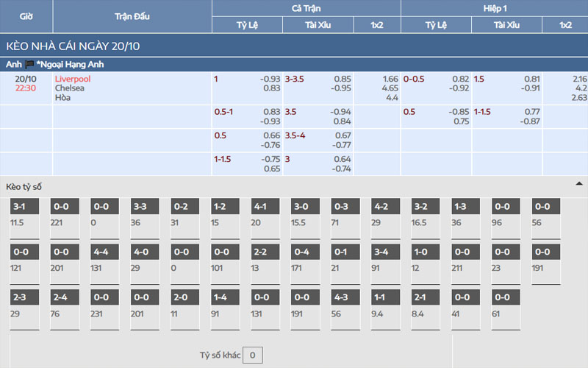
Task: Click the Chelsea team name
Action: pyautogui.click(x=70, y=88)
